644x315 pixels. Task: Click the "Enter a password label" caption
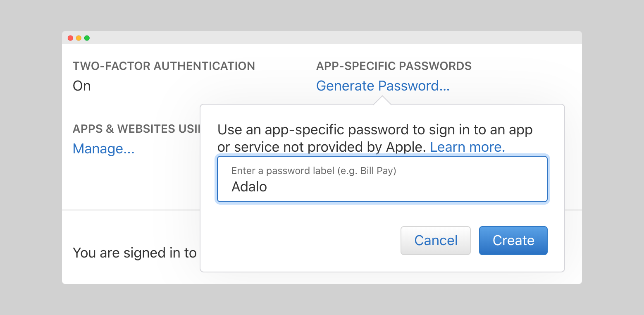pyautogui.click(x=313, y=171)
